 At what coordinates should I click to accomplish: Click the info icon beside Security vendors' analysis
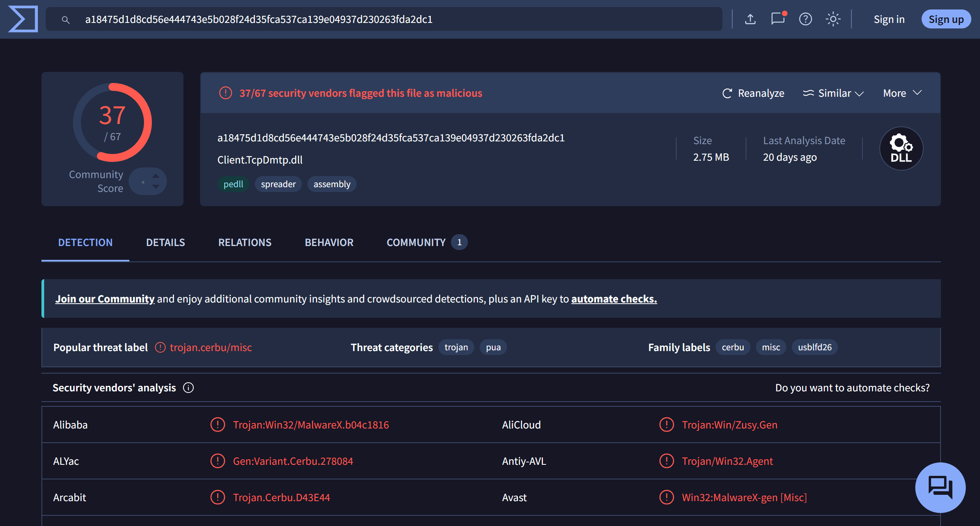pyautogui.click(x=188, y=388)
